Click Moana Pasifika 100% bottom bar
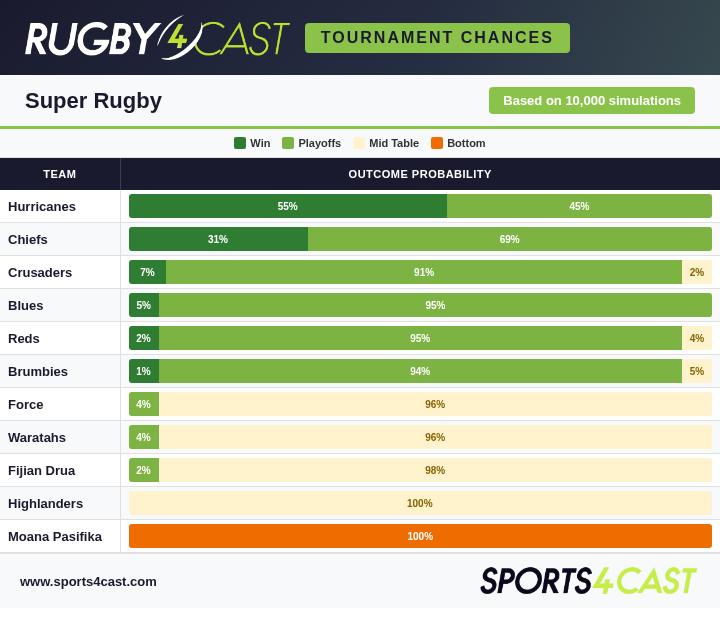720x628 pixels. pyautogui.click(x=420, y=536)
